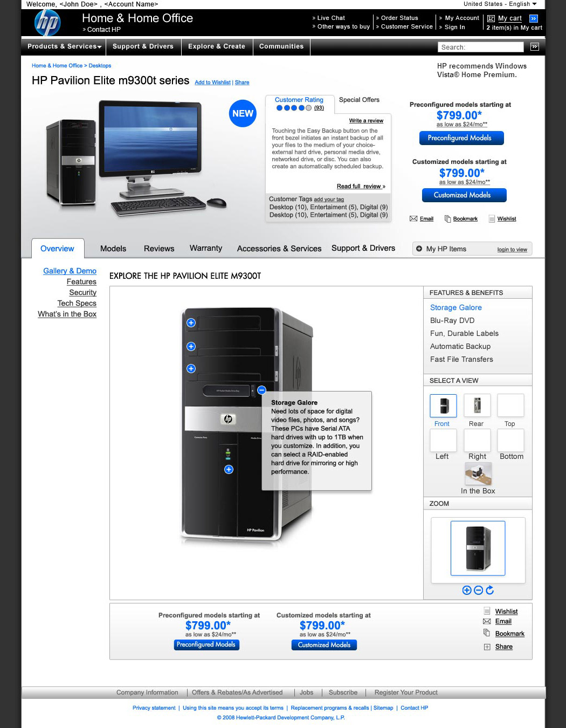
Task: Open the Special Offers tab
Action: pos(359,100)
